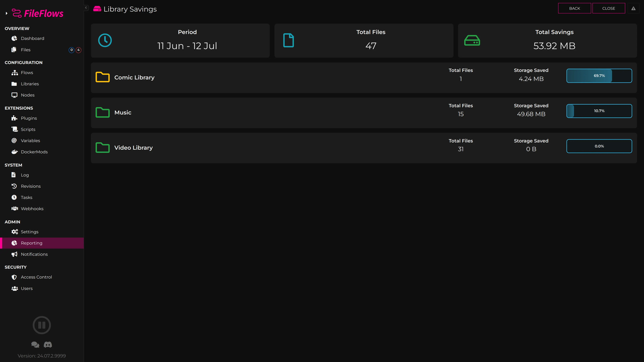Screen dimensions: 644x362
Task: Select the Comic Library name
Action: pyautogui.click(x=134, y=77)
